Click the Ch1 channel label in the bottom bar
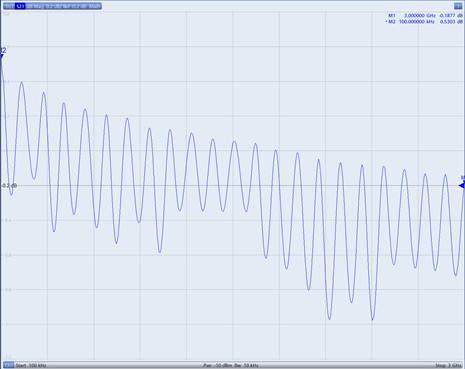The image size is (465, 369). [9, 366]
